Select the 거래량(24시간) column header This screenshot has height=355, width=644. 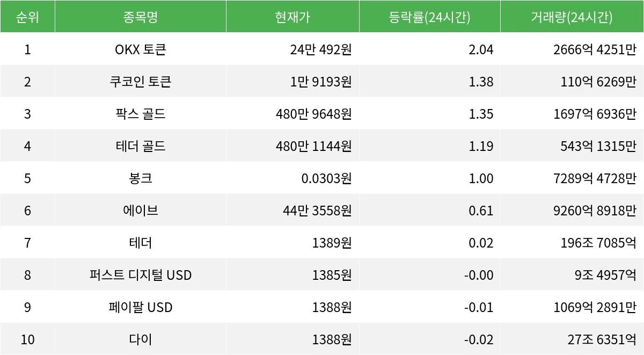pos(572,17)
